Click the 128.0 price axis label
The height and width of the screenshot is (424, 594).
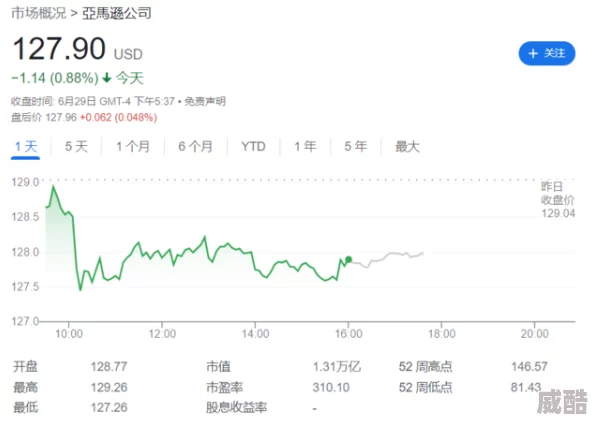[x=25, y=252]
